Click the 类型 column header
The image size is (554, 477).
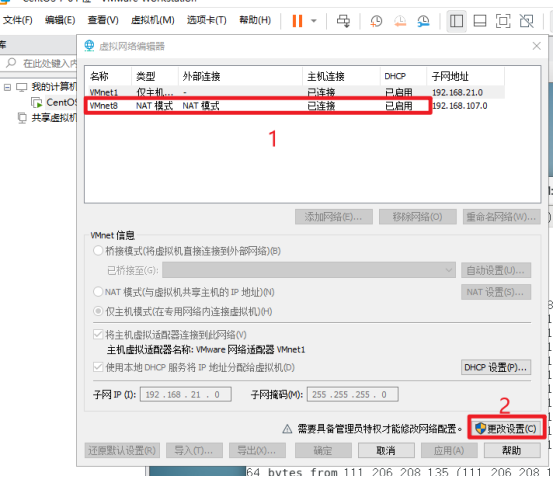coord(154,76)
